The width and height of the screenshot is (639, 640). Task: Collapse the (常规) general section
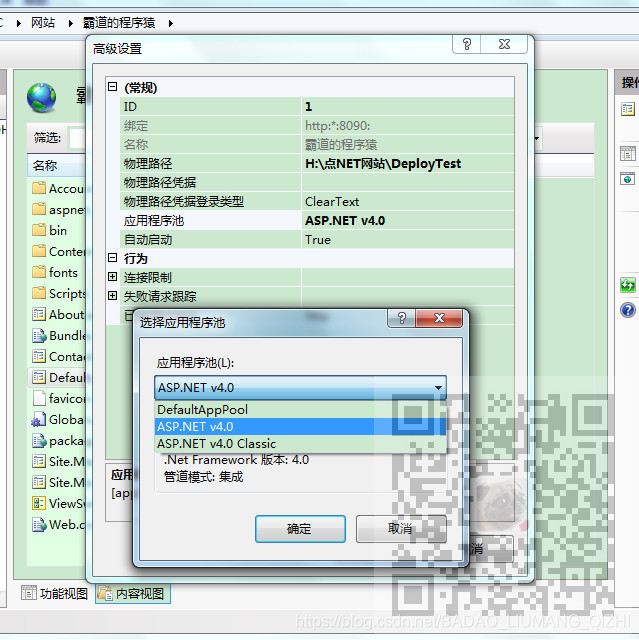[x=113, y=87]
